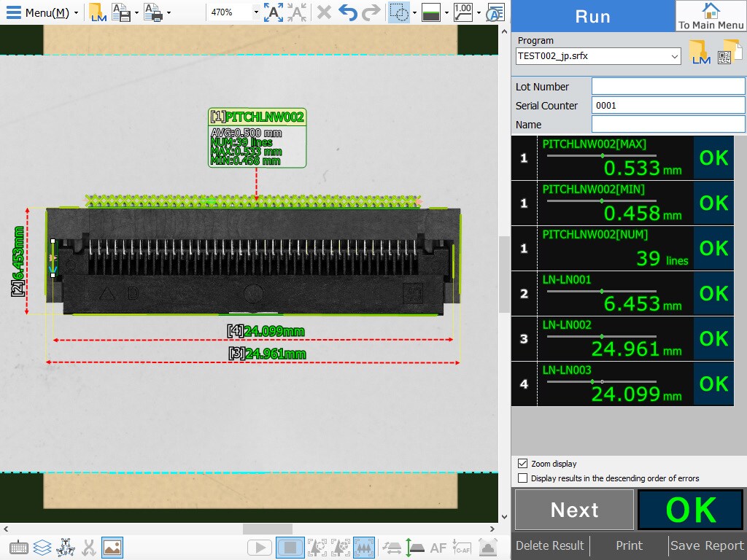Disable the Zoom display checkbox
747x560 pixels.
[x=522, y=463]
